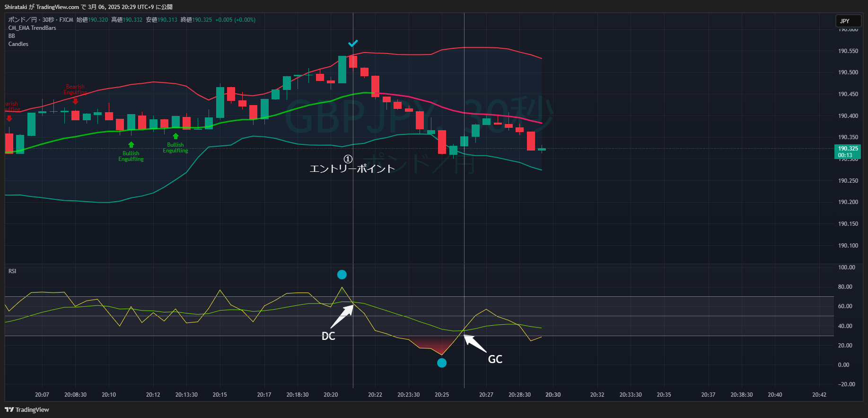
Task: Click the 20:07 time axis label
Action: pyautogui.click(x=42, y=395)
